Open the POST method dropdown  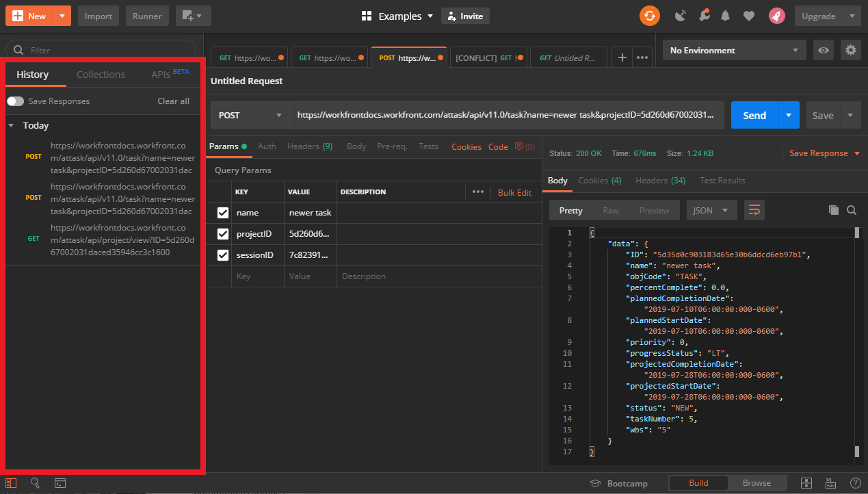pyautogui.click(x=250, y=115)
